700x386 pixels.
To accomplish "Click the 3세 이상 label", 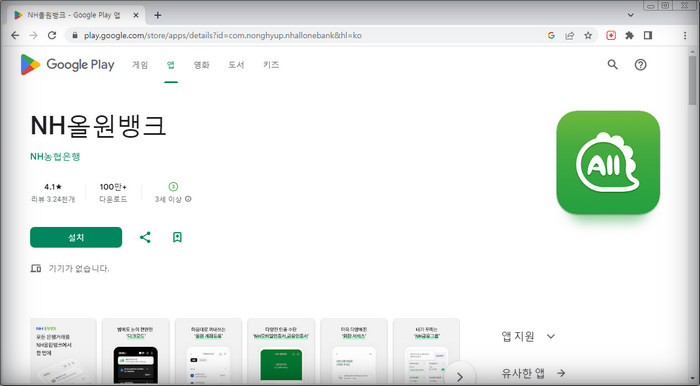I will [x=169, y=199].
